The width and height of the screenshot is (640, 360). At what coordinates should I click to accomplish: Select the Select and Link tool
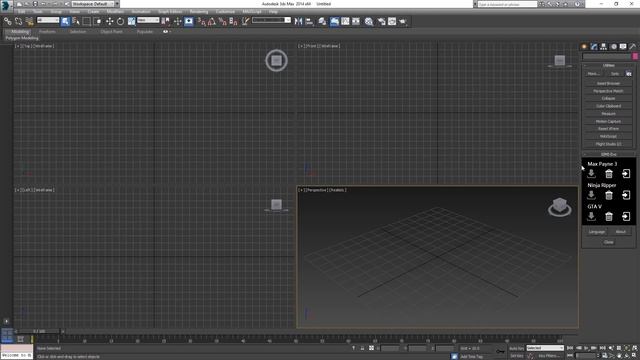tap(8, 21)
